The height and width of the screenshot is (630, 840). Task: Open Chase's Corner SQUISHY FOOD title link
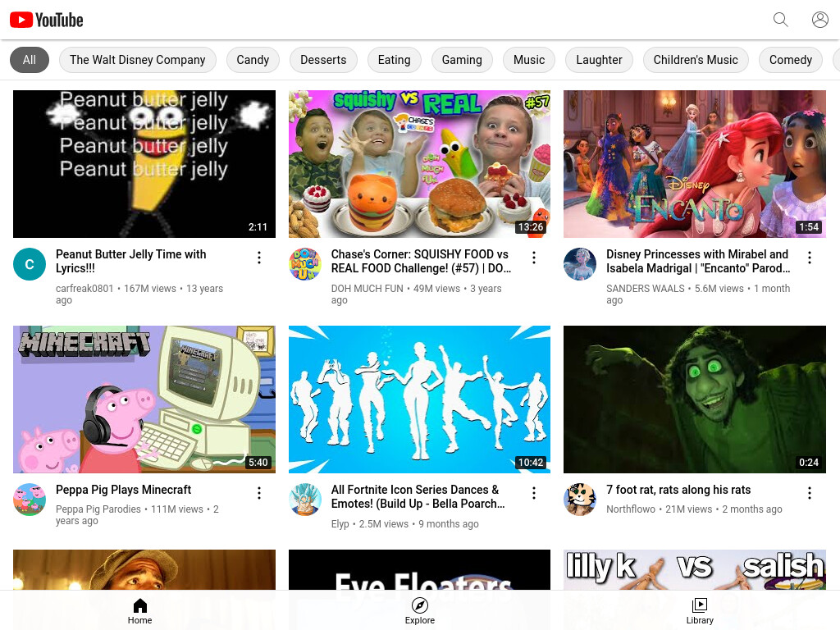click(421, 261)
